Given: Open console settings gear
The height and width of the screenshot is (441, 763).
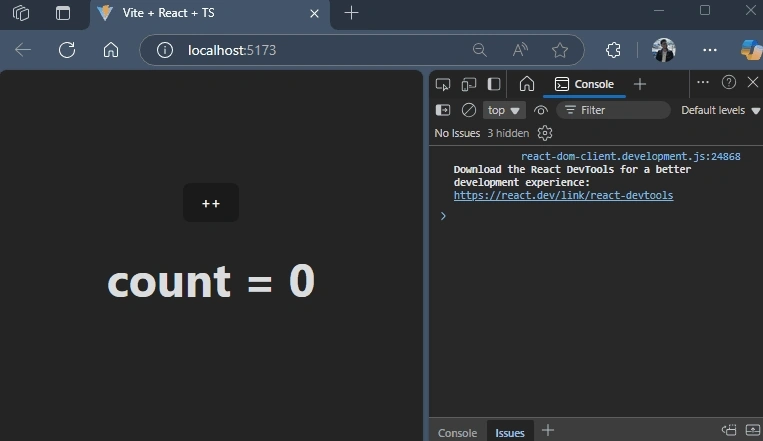Looking at the screenshot, I should (545, 133).
